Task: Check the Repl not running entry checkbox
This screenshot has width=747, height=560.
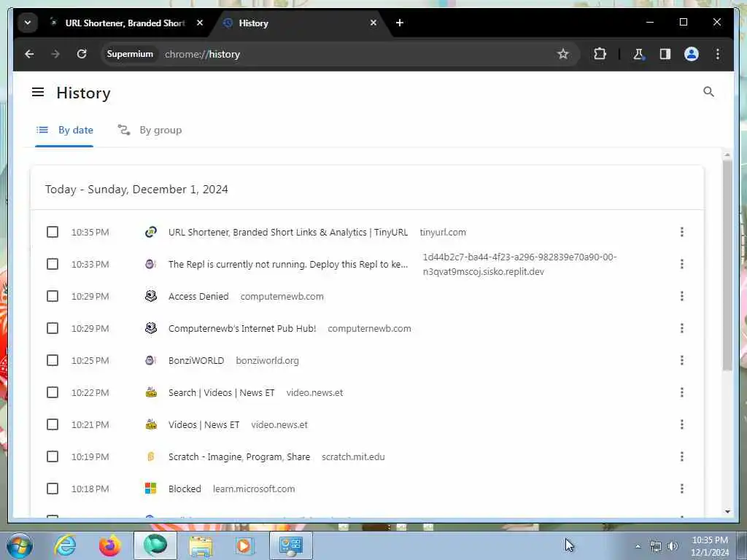Action: (x=53, y=264)
